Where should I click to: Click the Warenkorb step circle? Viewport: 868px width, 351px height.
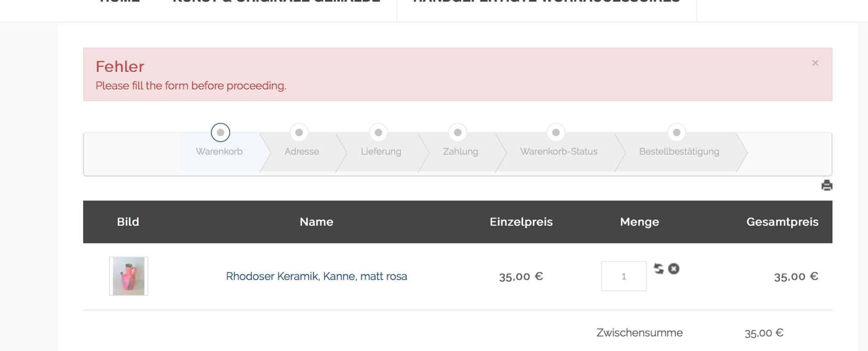pos(220,133)
